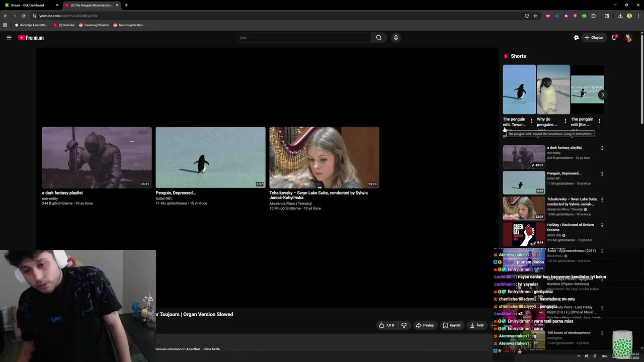The width and height of the screenshot is (644, 362).
Task: Click the green extension icon in toolbar
Action: (x=584, y=16)
